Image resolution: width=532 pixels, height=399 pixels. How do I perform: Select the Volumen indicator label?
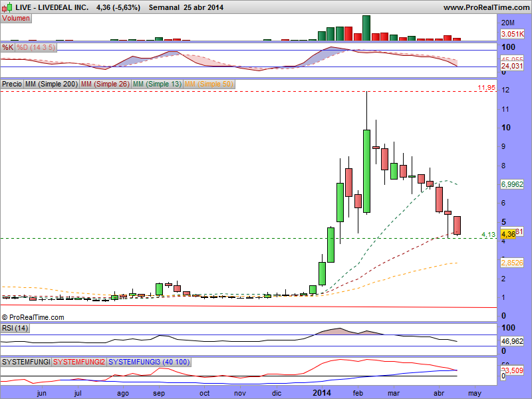click(x=16, y=19)
